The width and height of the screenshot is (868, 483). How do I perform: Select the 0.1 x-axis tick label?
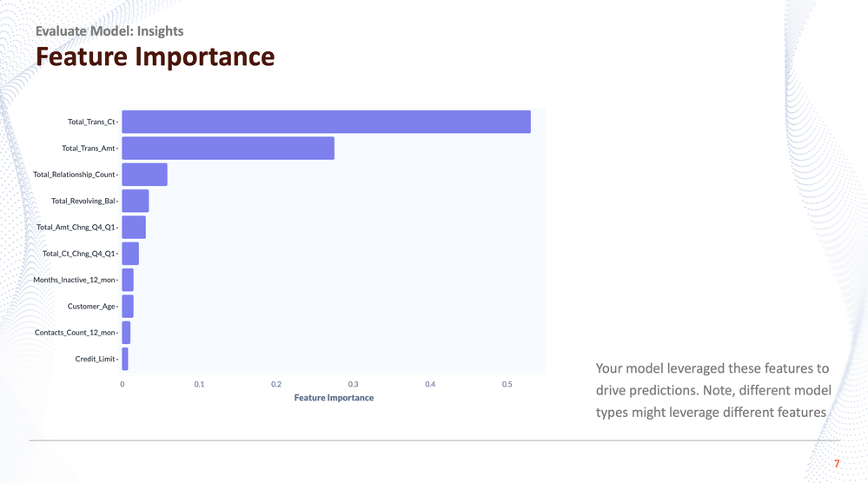pos(199,384)
